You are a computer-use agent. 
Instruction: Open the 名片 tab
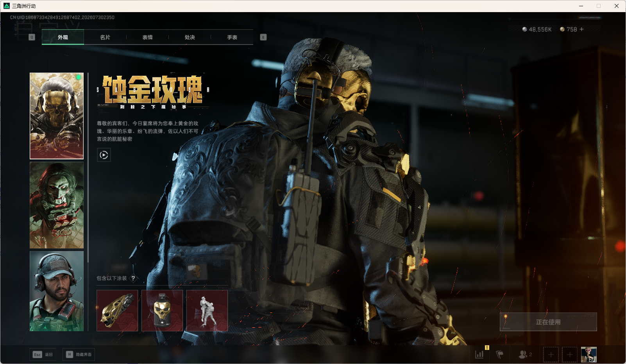[105, 37]
